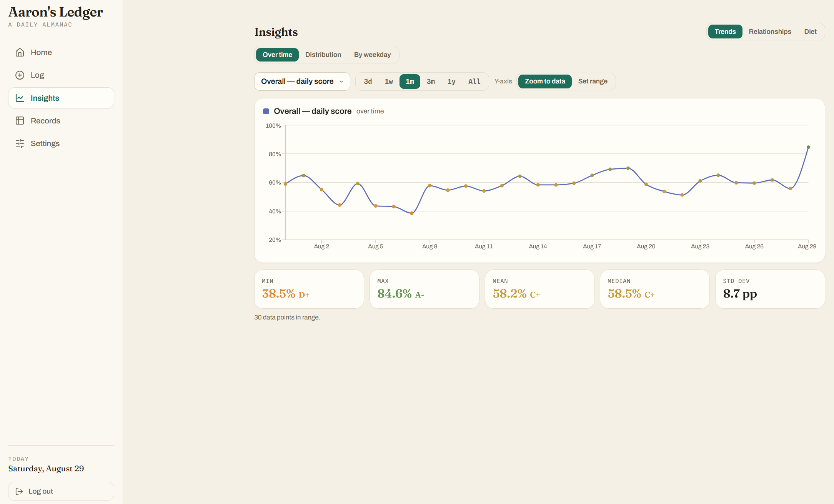This screenshot has width=834, height=504.
Task: Click the STD DEV 8.7 pp card
Action: (770, 289)
